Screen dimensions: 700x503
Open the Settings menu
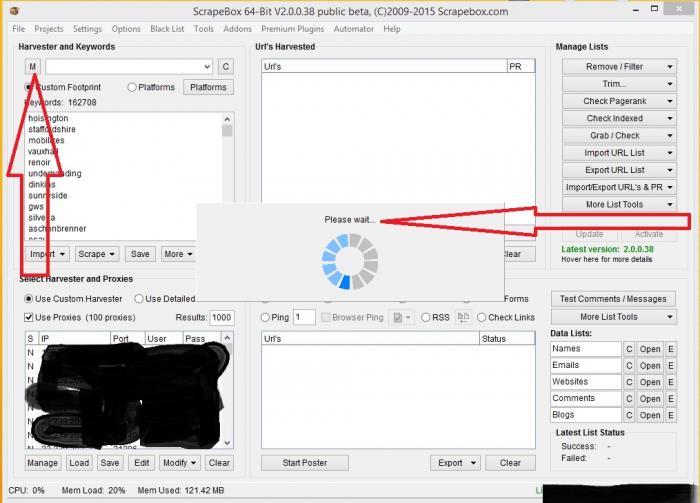tap(88, 29)
